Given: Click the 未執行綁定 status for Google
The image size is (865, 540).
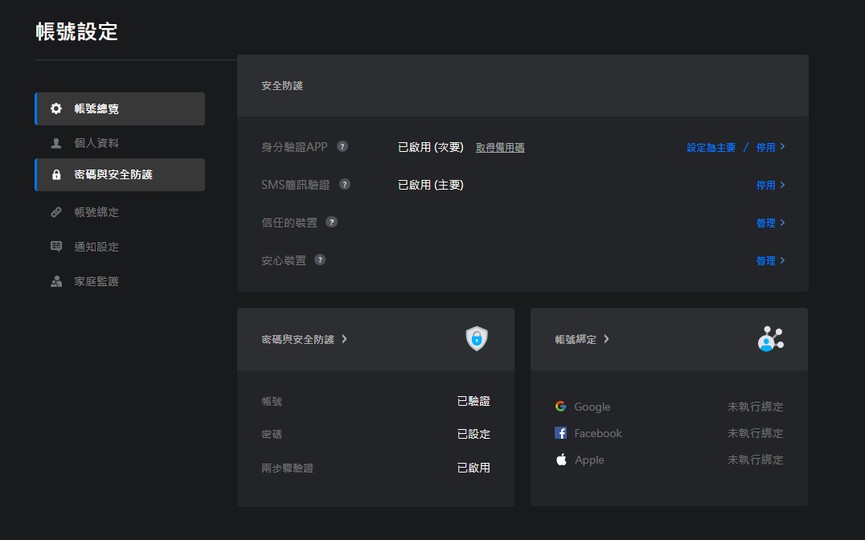Looking at the screenshot, I should pos(755,407).
